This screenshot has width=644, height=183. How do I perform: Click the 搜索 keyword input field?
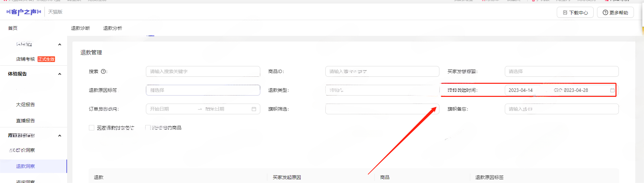click(x=203, y=71)
